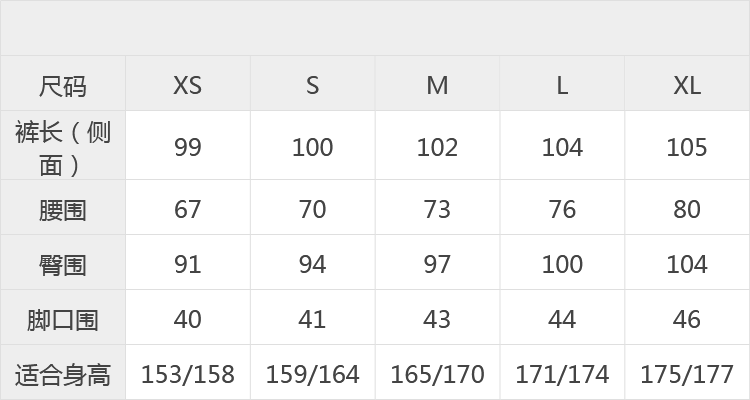
Task: Click the XS size column header
Action: (x=188, y=83)
